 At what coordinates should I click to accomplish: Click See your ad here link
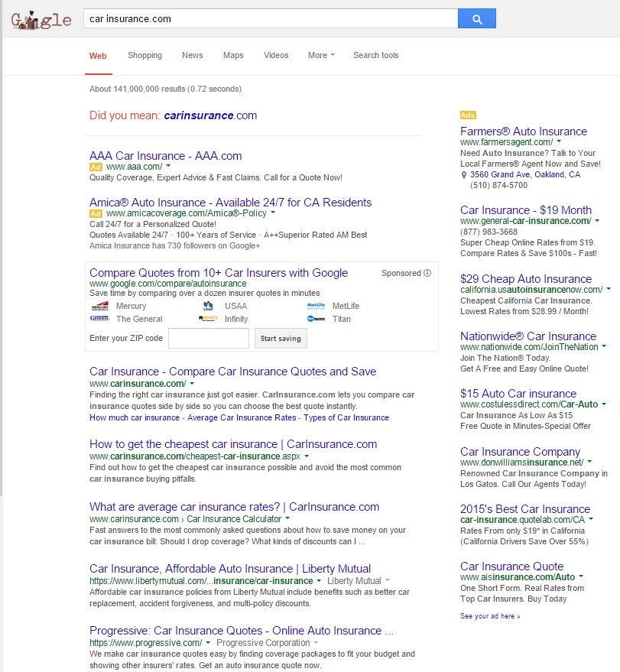pos(490,616)
